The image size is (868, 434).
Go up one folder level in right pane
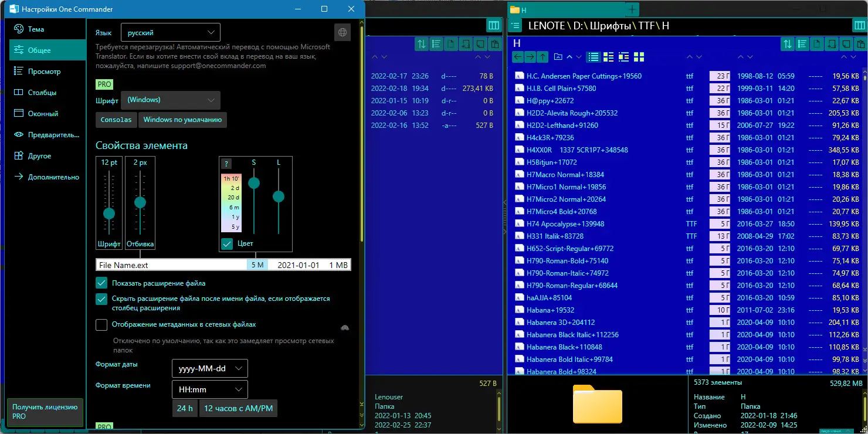[x=542, y=57]
